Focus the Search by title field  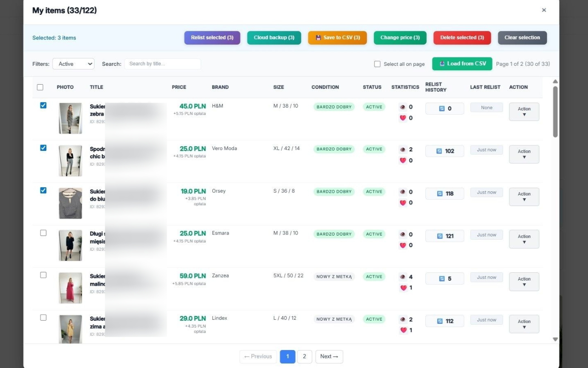pyautogui.click(x=163, y=64)
